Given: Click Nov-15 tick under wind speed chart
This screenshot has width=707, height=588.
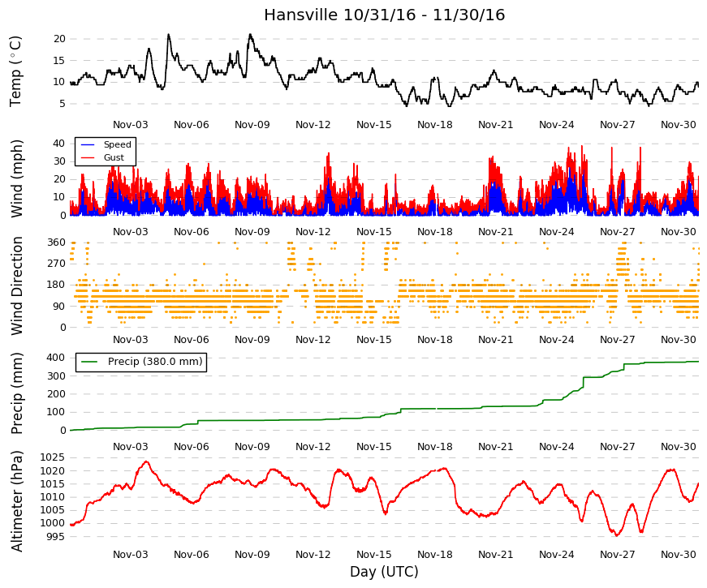Looking at the screenshot, I should click(373, 232).
